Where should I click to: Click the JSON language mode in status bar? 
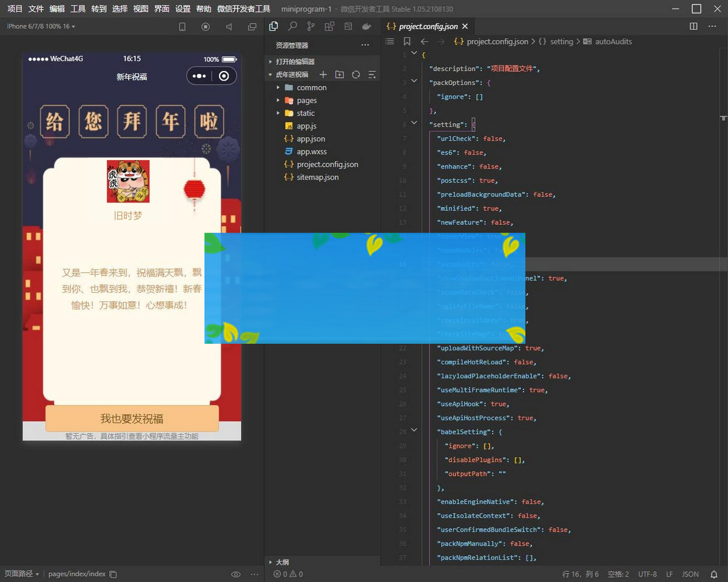pyautogui.click(x=690, y=574)
